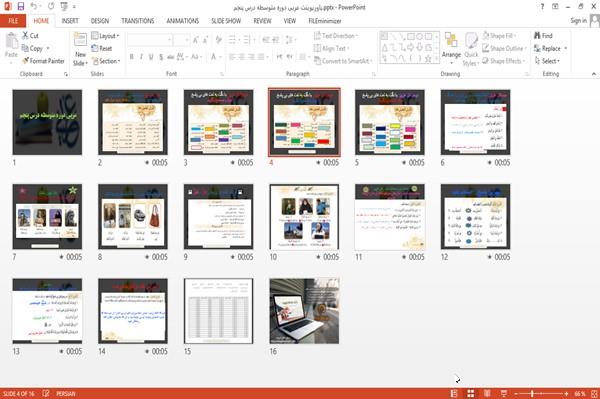
Task: Open the REVIEW tab
Action: coord(262,21)
